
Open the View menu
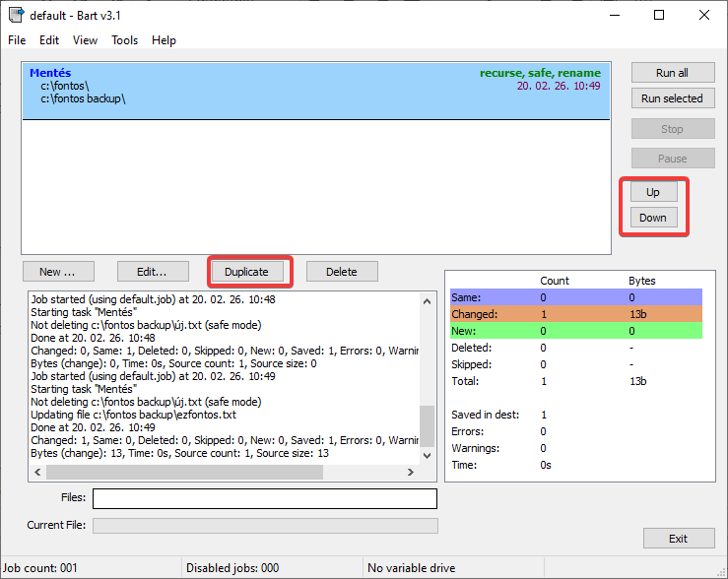pyautogui.click(x=85, y=40)
